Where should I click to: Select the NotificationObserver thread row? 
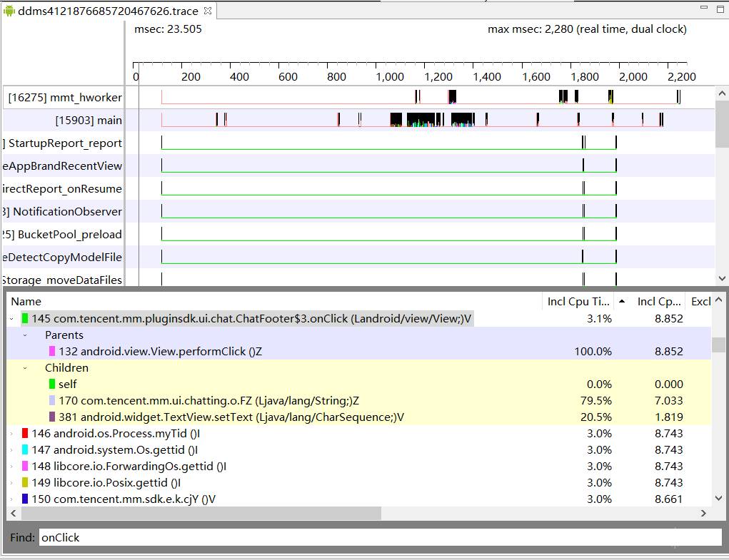[x=358, y=211]
